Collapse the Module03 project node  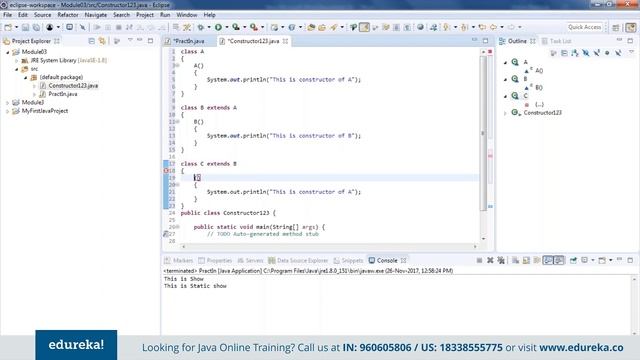coord(8,52)
